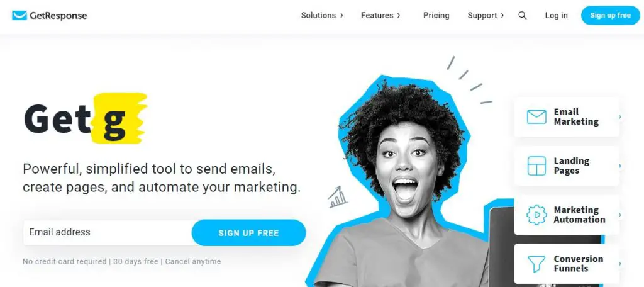The width and height of the screenshot is (644, 287).
Task: Open the Pricing page
Action: coord(436,16)
